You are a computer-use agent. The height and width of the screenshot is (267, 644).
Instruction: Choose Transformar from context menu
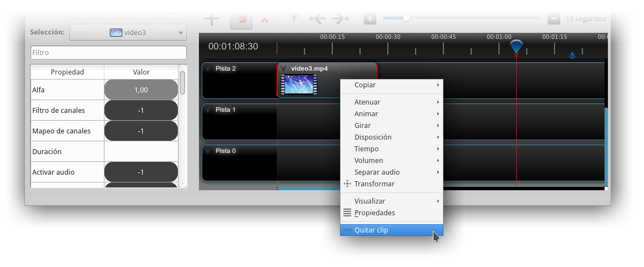pos(391,184)
